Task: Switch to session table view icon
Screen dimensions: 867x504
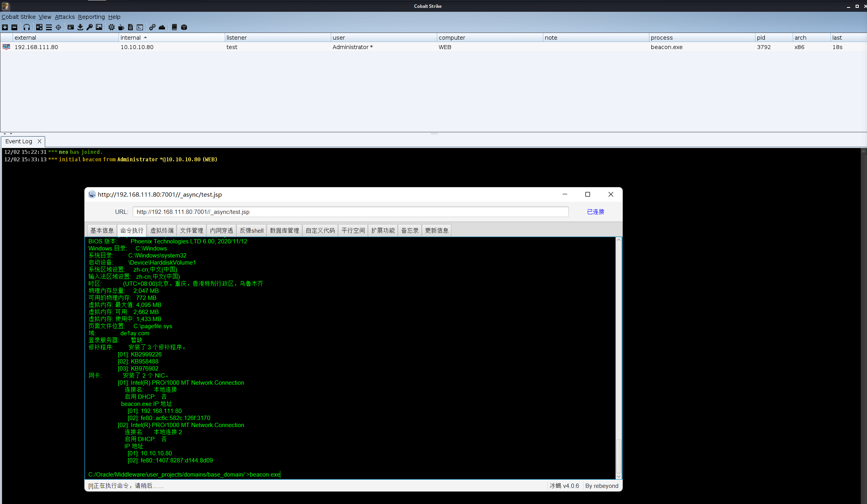Action: (49, 27)
